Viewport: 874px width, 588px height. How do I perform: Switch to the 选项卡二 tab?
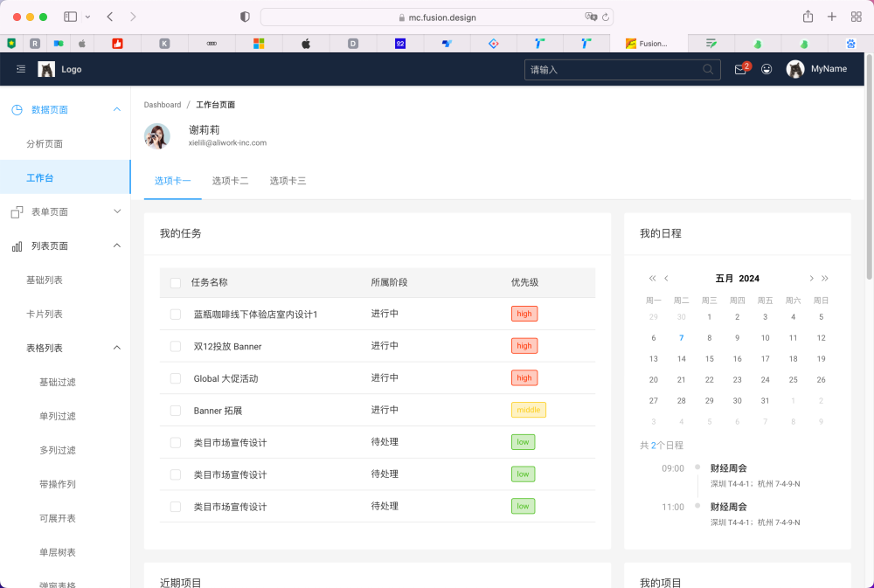pos(231,181)
